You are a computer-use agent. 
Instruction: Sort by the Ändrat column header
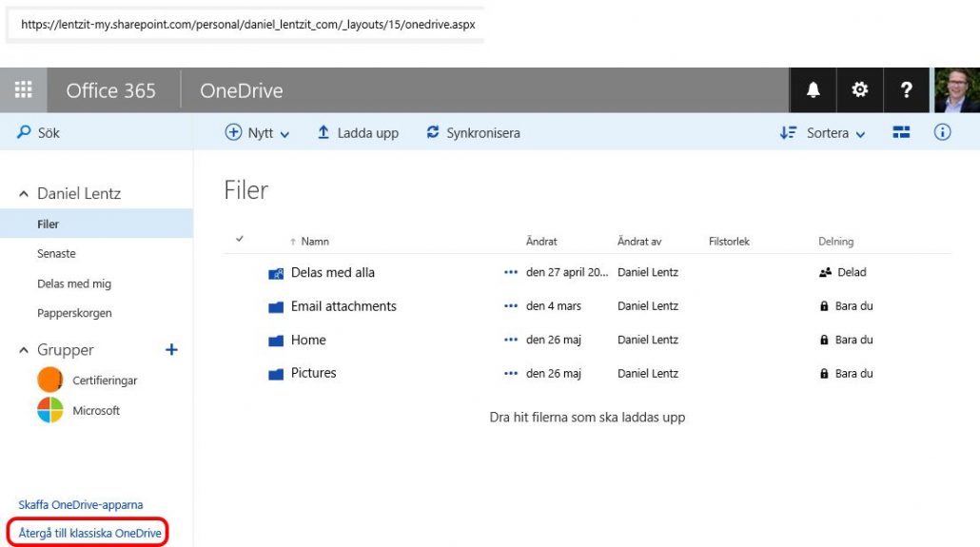[541, 242]
